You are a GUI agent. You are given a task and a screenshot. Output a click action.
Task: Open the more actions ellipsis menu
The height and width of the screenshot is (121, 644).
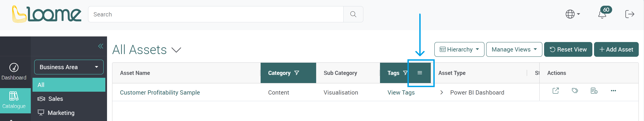point(613,91)
